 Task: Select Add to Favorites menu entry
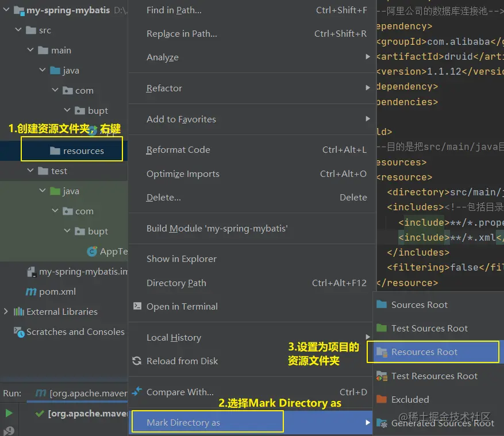(252, 119)
